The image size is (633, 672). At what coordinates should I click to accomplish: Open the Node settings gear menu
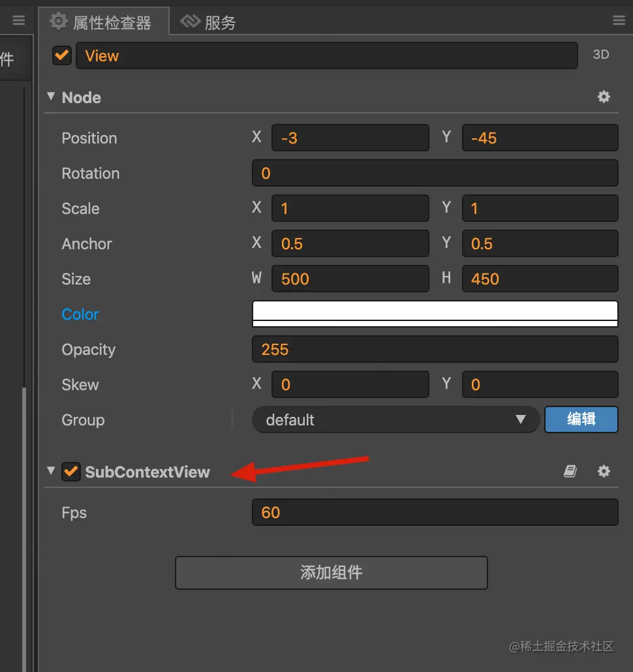[604, 97]
